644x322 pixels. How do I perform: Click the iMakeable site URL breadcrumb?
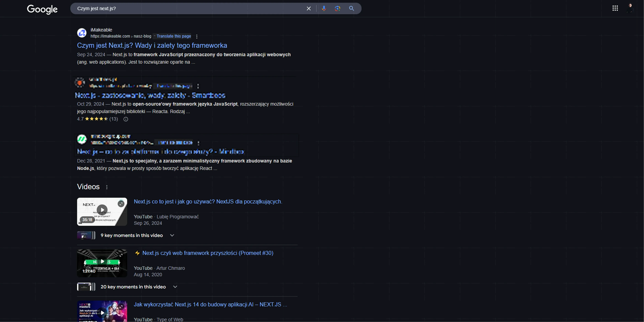[x=121, y=36]
